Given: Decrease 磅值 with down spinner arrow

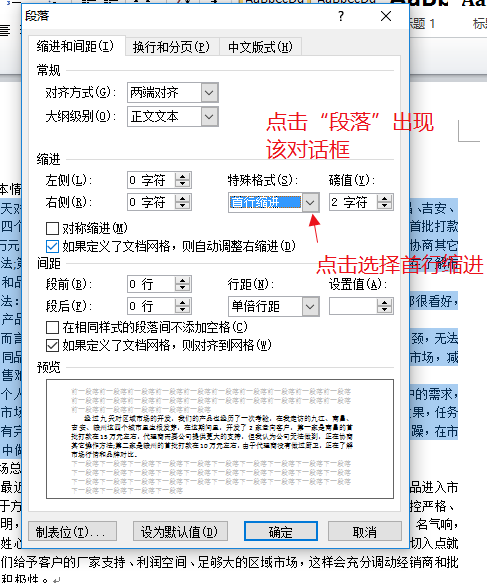Looking at the screenshot, I should pos(384,207).
